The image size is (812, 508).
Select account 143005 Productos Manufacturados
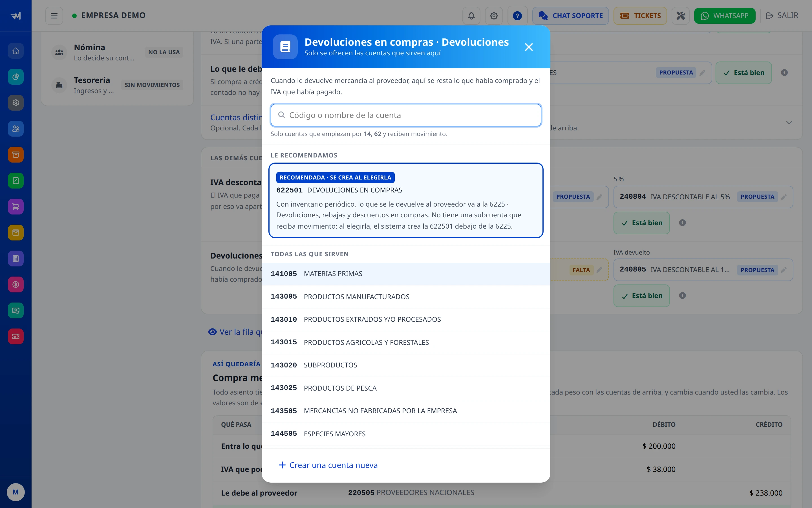pyautogui.click(x=406, y=297)
